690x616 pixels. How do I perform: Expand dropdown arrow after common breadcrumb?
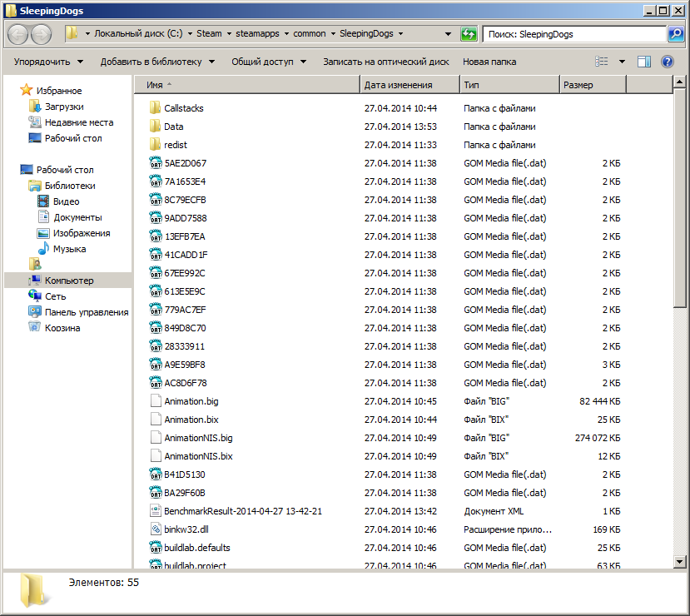333,34
